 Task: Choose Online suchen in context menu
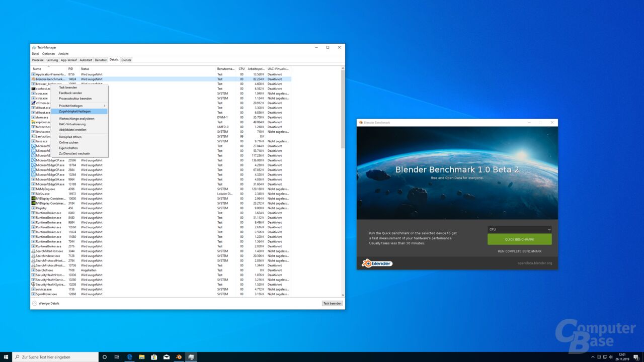pyautogui.click(x=79, y=142)
